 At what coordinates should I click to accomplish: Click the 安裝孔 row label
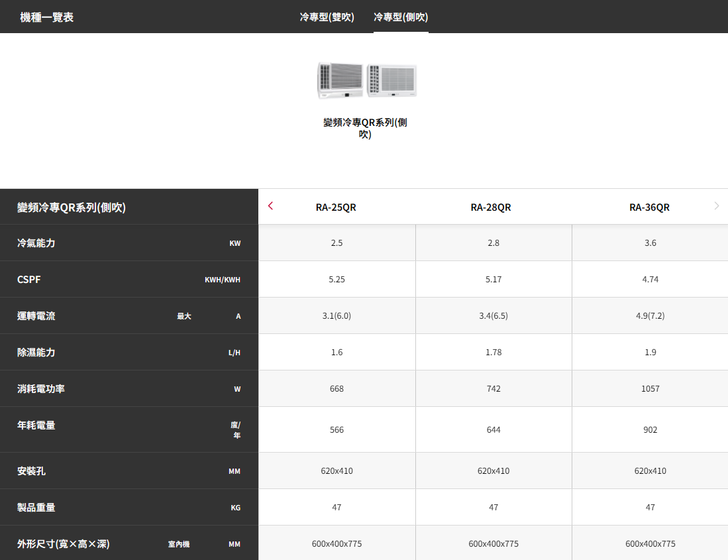[x=32, y=471]
